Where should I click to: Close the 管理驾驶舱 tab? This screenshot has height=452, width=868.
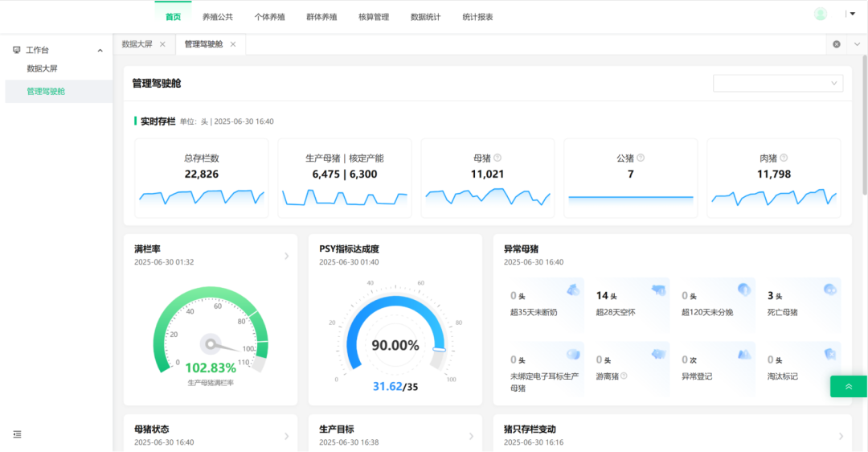point(233,44)
